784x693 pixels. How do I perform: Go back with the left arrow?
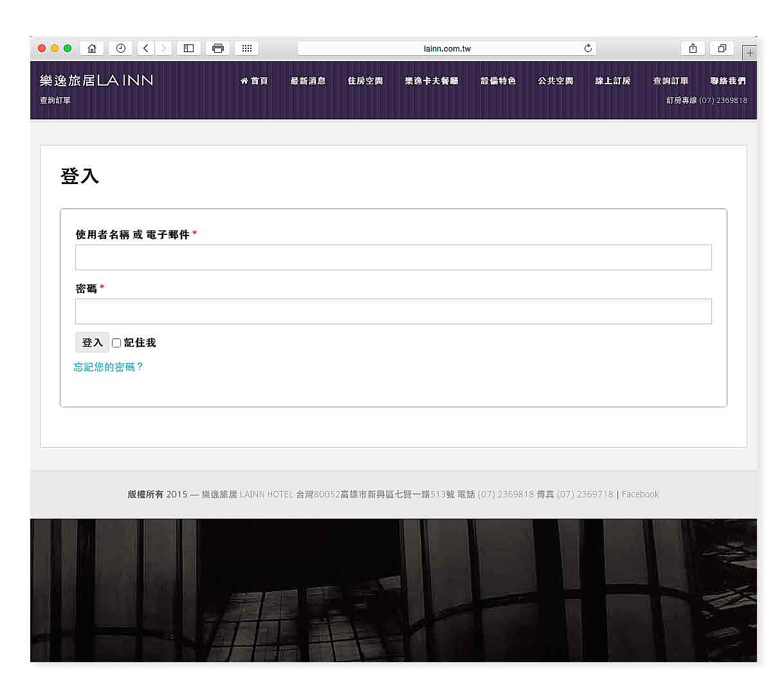coord(146,48)
